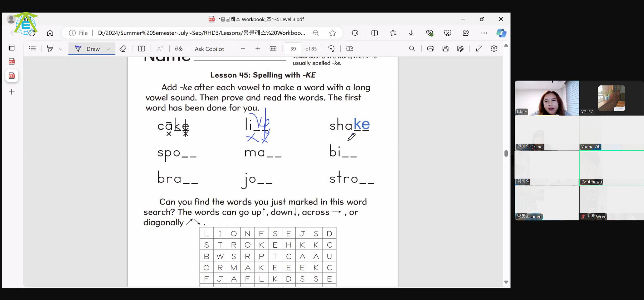Toggle the Page view icon
This screenshot has width=644, height=300.
tap(350, 49)
